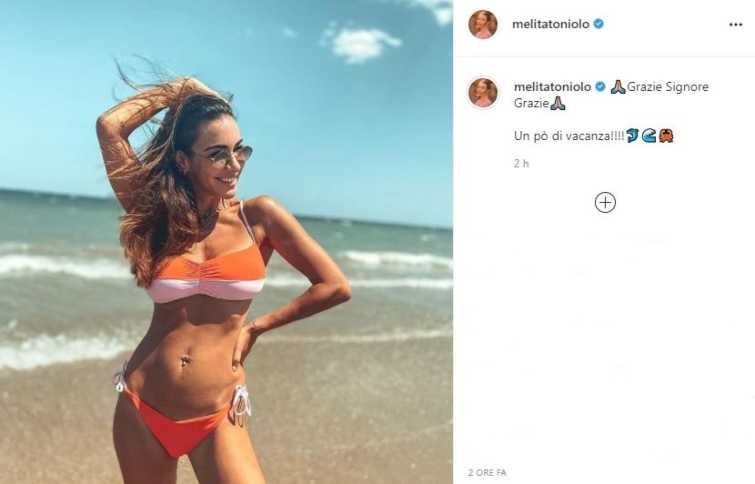
Task: Click the "2 h" caption timestamp
Action: [x=521, y=163]
